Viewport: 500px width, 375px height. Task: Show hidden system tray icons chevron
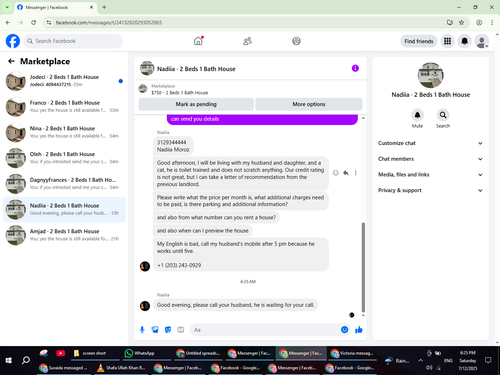click(x=420, y=360)
